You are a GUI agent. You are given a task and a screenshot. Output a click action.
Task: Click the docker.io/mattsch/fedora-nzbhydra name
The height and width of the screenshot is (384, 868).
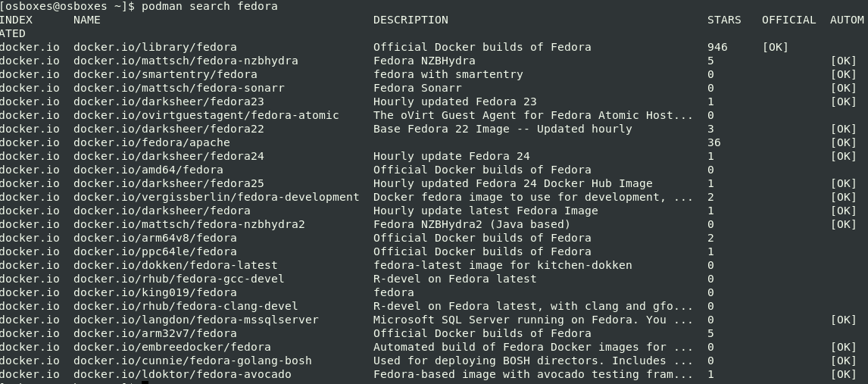(186, 61)
